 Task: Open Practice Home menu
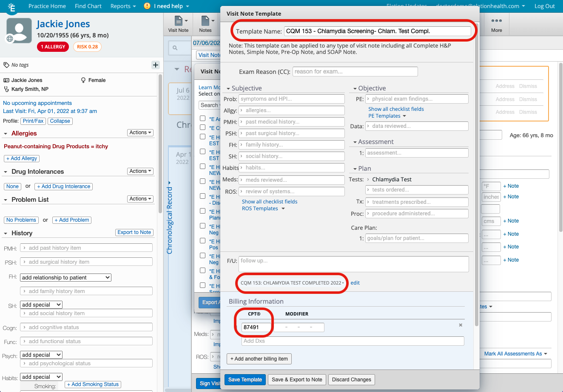click(47, 6)
